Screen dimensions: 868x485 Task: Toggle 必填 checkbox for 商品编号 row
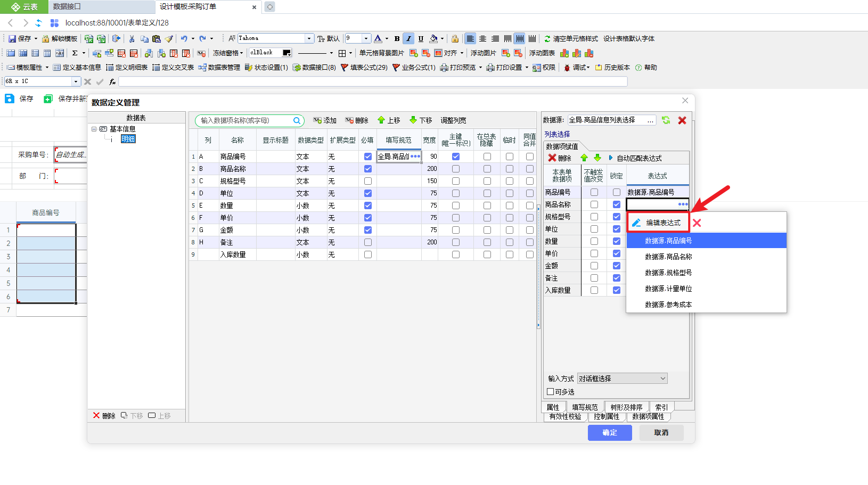[367, 157]
